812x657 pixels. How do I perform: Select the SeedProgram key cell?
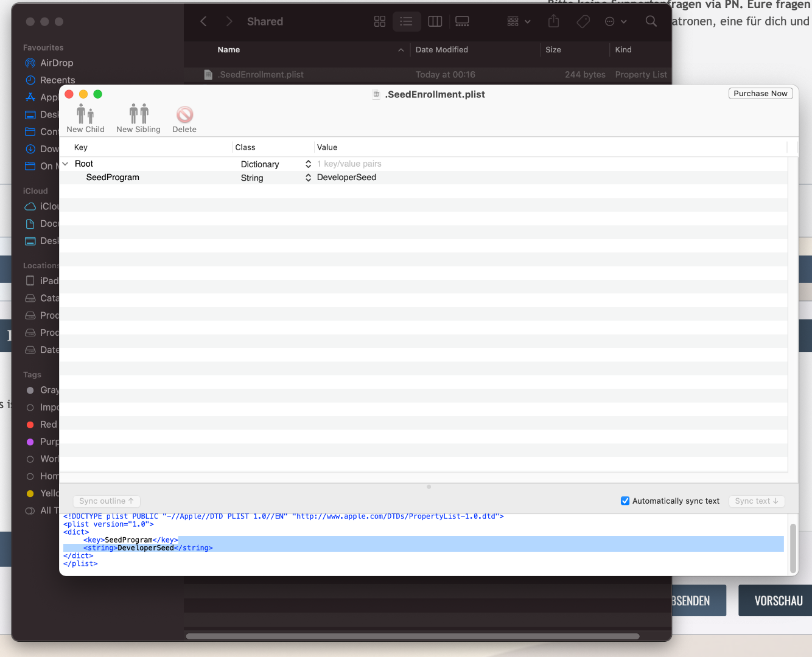tap(113, 178)
